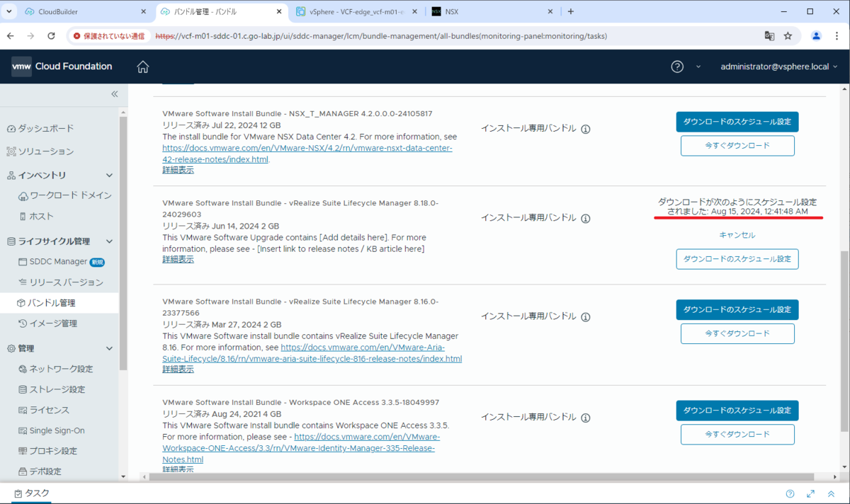Screen dimensions: 850x504
Task: Open the help question mark icon in header
Action: tap(677, 67)
